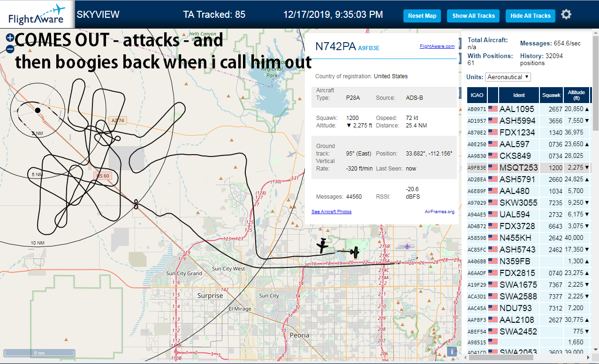Select the ASH5994 aircraft row

click(x=528, y=120)
